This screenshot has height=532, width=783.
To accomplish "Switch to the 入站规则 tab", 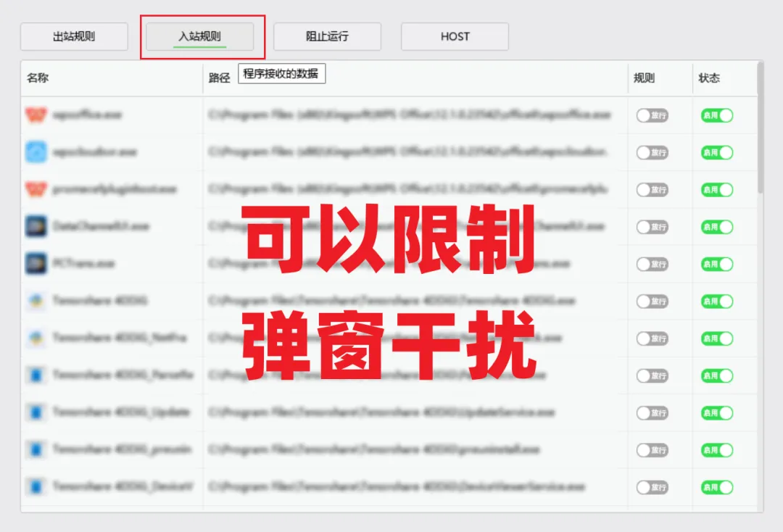I will (202, 36).
